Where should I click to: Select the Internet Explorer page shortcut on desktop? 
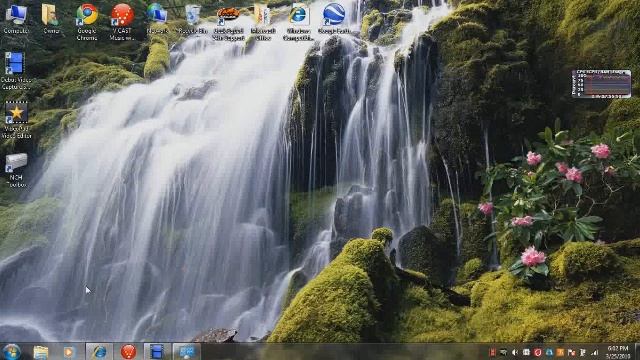[298, 22]
